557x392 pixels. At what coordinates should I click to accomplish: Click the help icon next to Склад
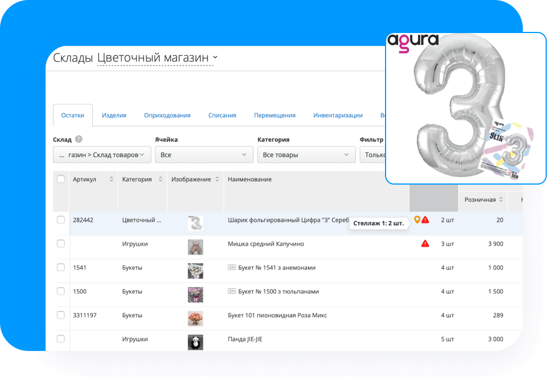point(79,139)
